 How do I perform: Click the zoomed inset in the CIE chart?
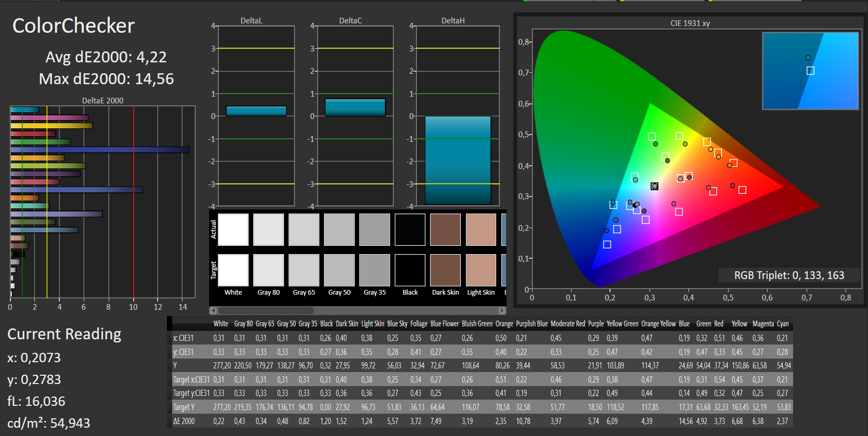click(810, 71)
